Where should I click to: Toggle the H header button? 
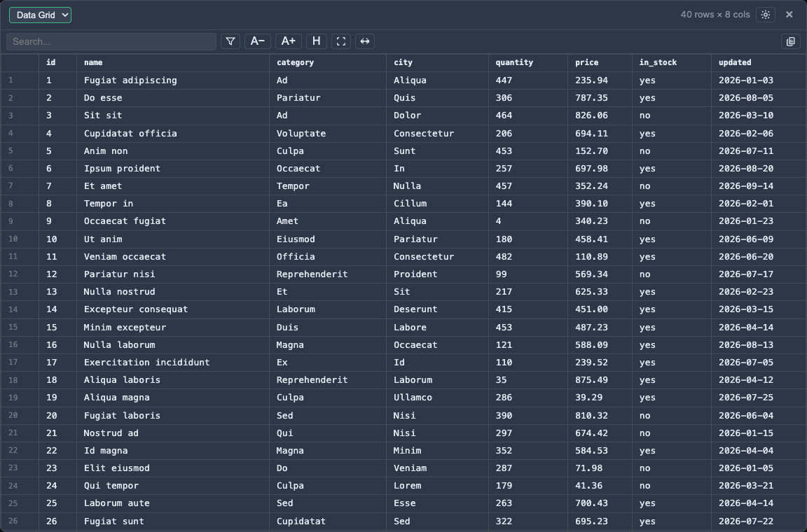pyautogui.click(x=317, y=41)
